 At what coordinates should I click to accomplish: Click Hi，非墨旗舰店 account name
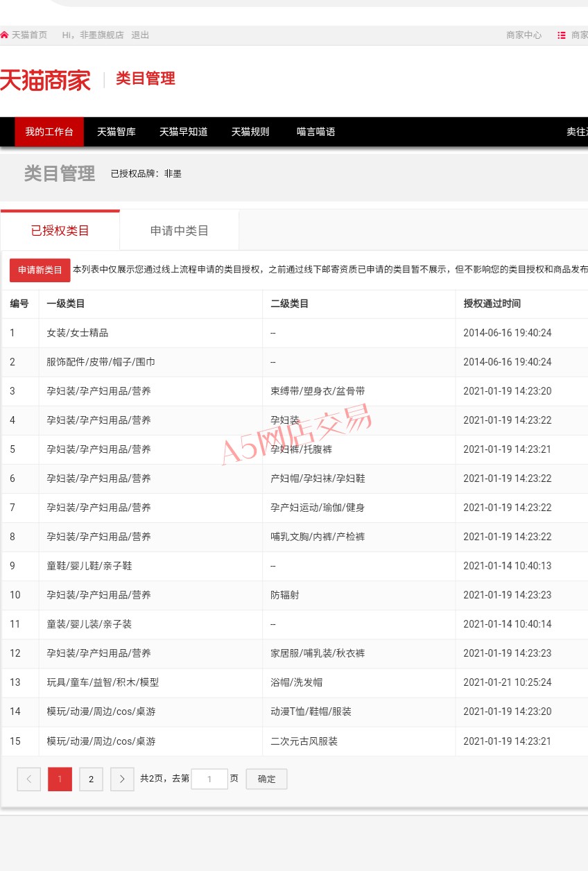(93, 35)
